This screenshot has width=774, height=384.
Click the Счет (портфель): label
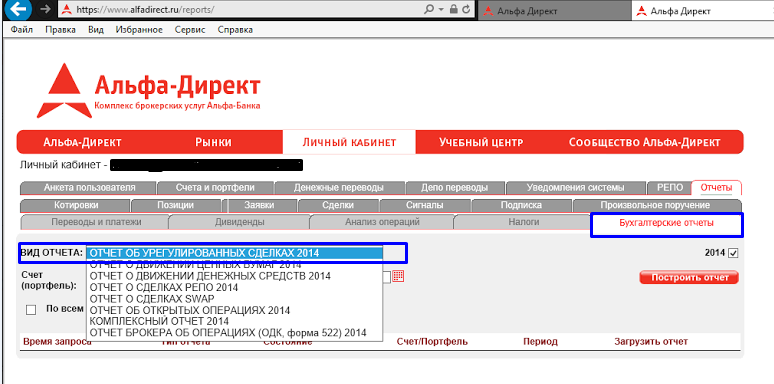click(48, 280)
